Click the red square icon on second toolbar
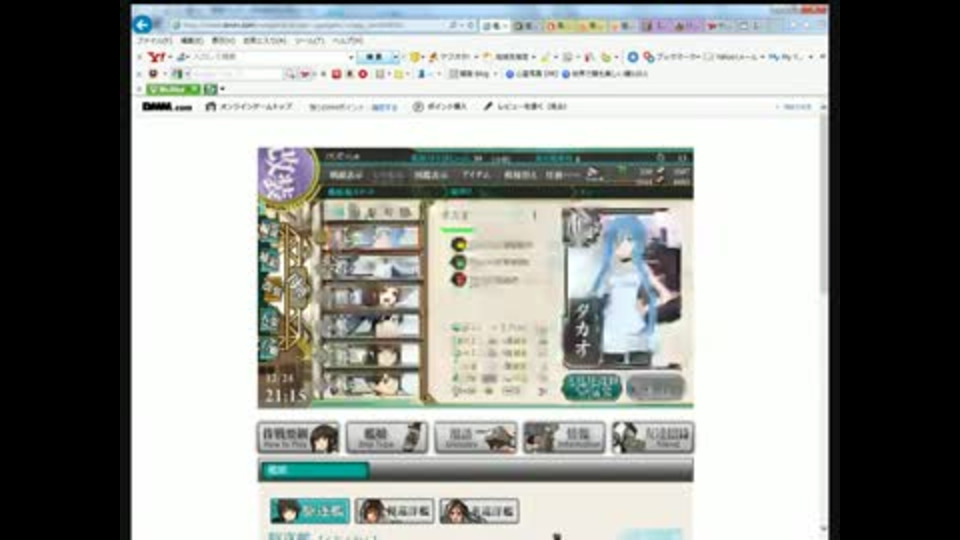Screen dimensions: 960x540 tap(336, 74)
